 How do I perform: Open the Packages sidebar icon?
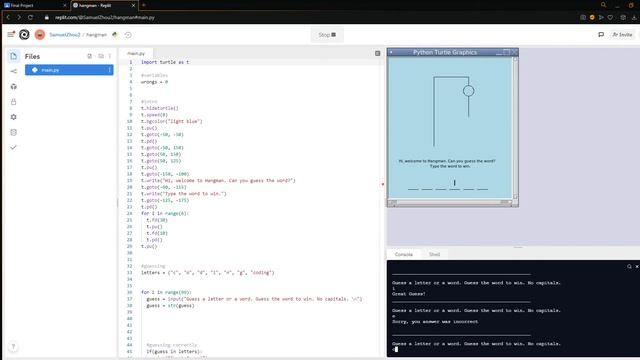tap(13, 87)
